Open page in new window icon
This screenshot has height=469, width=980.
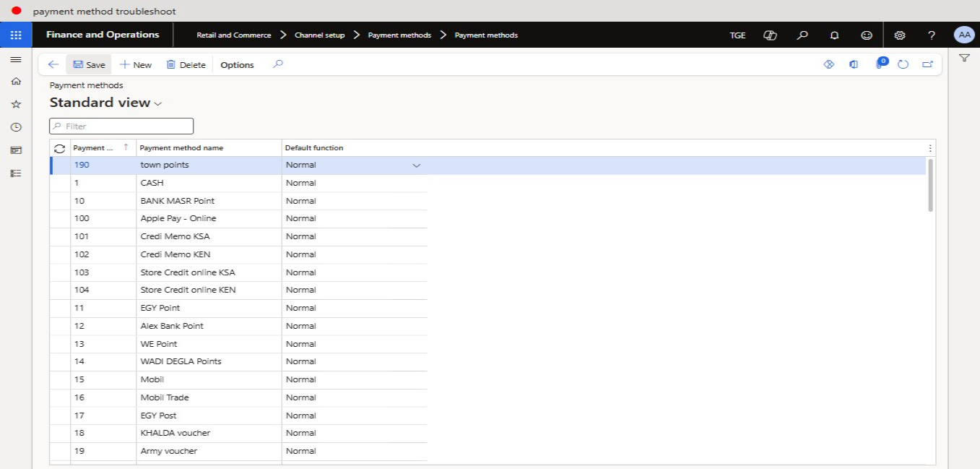click(x=928, y=64)
